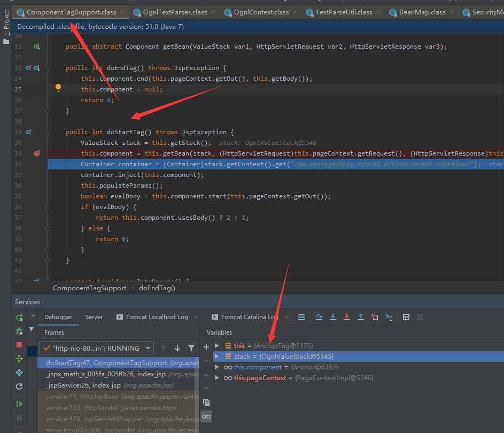
Task: Close the ComponentTagSupport.class tab
Action: [123, 12]
